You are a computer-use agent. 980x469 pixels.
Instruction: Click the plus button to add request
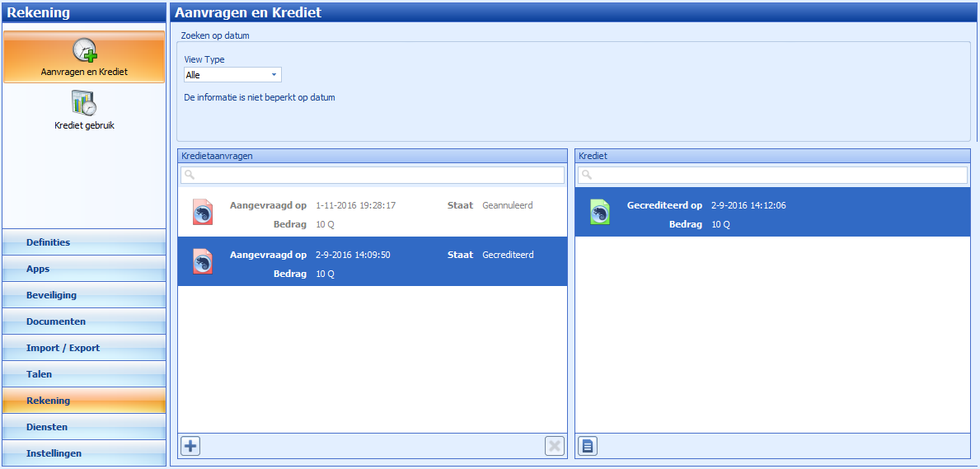tap(190, 446)
